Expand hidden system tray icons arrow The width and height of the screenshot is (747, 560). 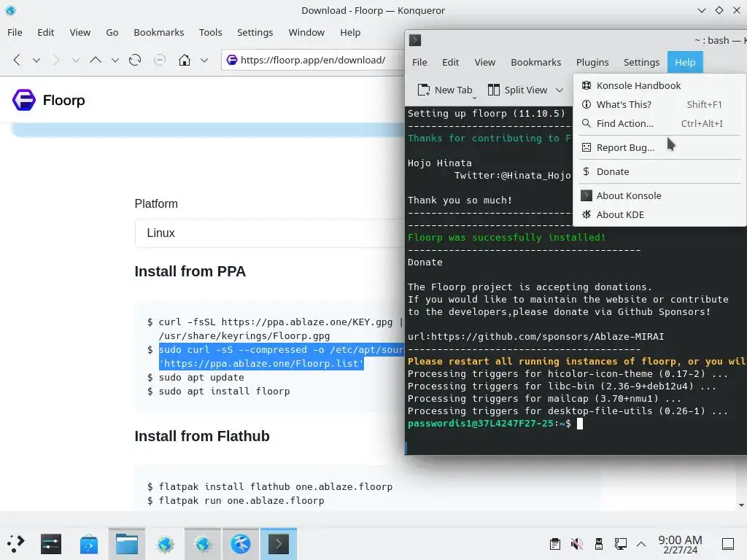(641, 544)
